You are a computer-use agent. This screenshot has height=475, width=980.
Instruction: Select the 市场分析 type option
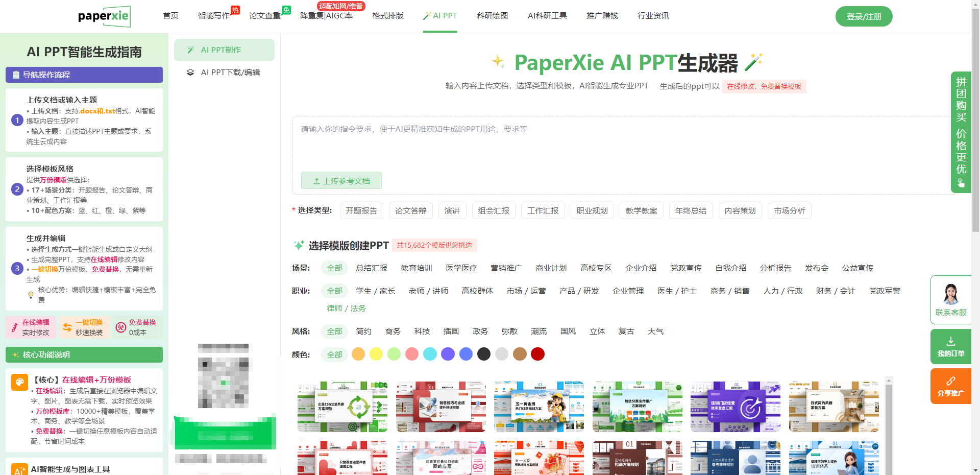(790, 211)
